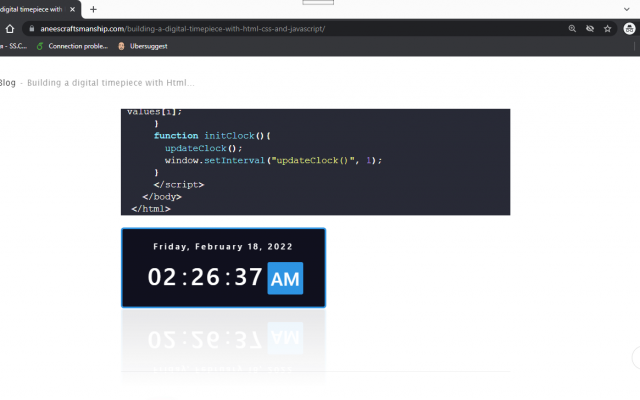The height and width of the screenshot is (400, 640).
Task: Click the date Friday, February 18, 2022
Action: pyautogui.click(x=223, y=247)
